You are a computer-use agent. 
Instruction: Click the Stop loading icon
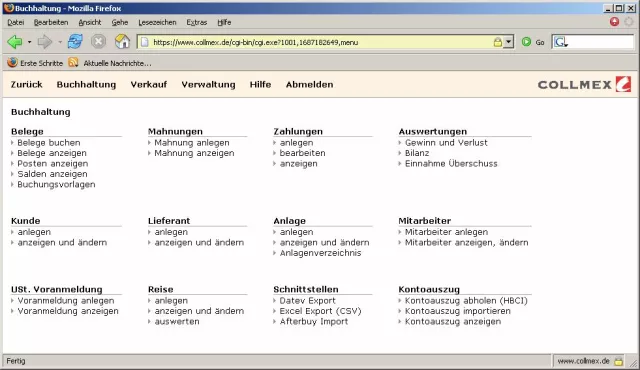98,42
